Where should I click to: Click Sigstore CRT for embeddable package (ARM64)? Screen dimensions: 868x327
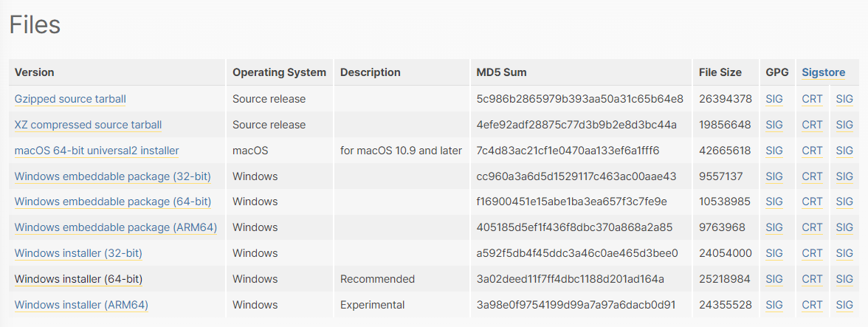pyautogui.click(x=812, y=227)
